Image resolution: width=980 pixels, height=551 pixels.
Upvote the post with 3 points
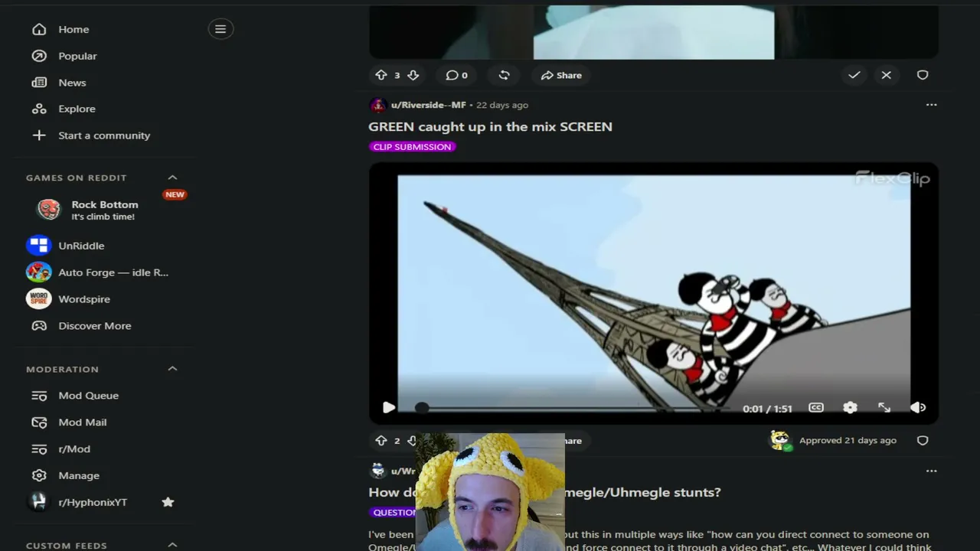(x=381, y=75)
